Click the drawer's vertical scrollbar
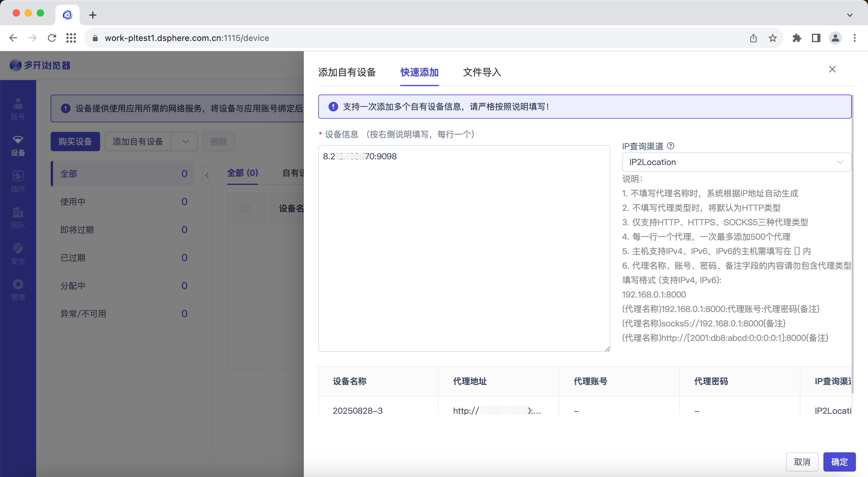 click(x=853, y=244)
